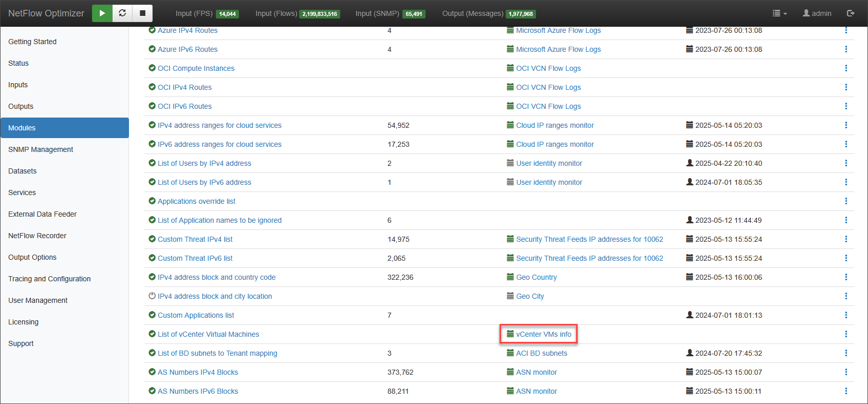This screenshot has height=404, width=868.
Task: Open actions menu for IPv4 city location row
Action: [846, 296]
